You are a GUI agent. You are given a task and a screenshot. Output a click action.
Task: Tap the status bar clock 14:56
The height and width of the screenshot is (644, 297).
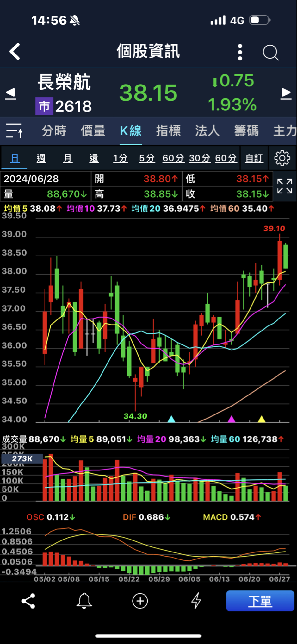click(x=49, y=21)
